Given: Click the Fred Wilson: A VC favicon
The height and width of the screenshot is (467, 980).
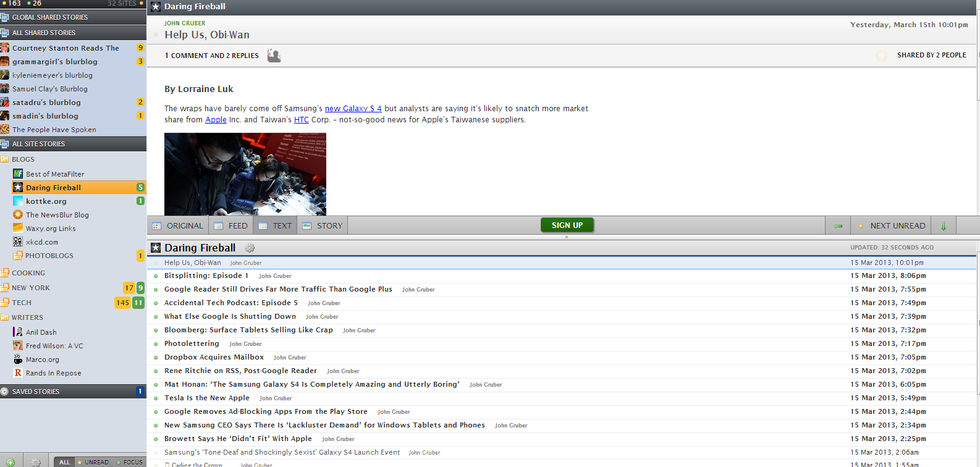Looking at the screenshot, I should [18, 345].
